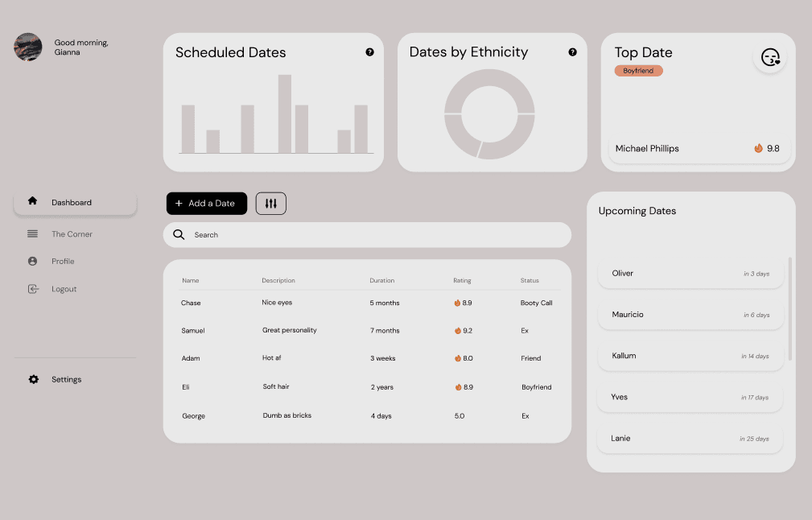Click George's 5.0 rating value
Image resolution: width=812 pixels, height=520 pixels.
click(460, 416)
